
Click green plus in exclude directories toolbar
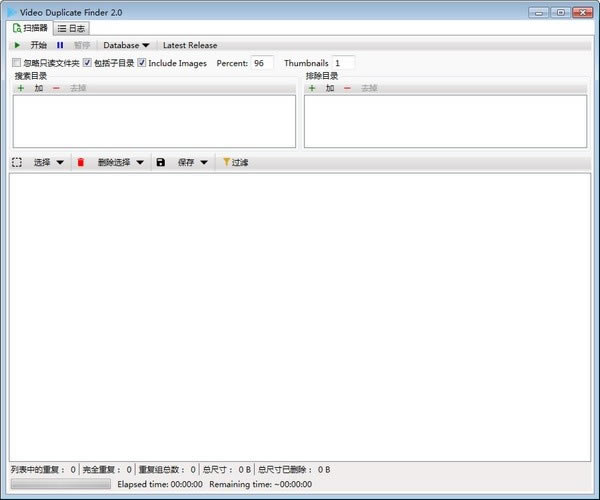312,88
